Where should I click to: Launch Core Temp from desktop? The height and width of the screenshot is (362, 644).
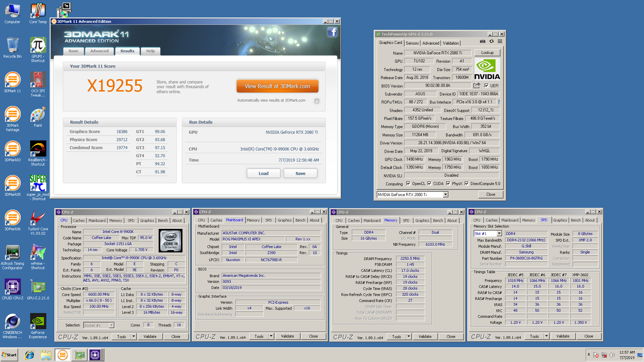tap(38, 14)
